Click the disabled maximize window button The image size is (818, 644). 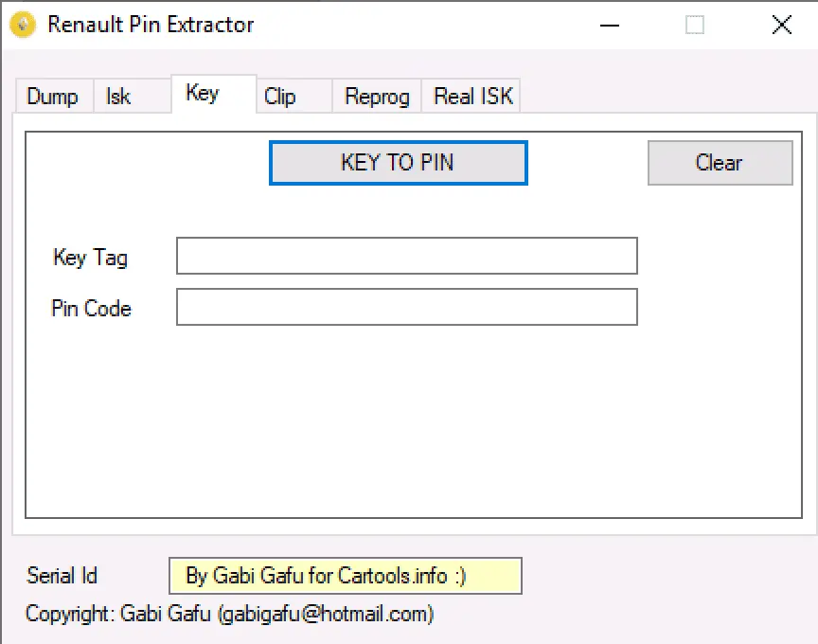694,25
